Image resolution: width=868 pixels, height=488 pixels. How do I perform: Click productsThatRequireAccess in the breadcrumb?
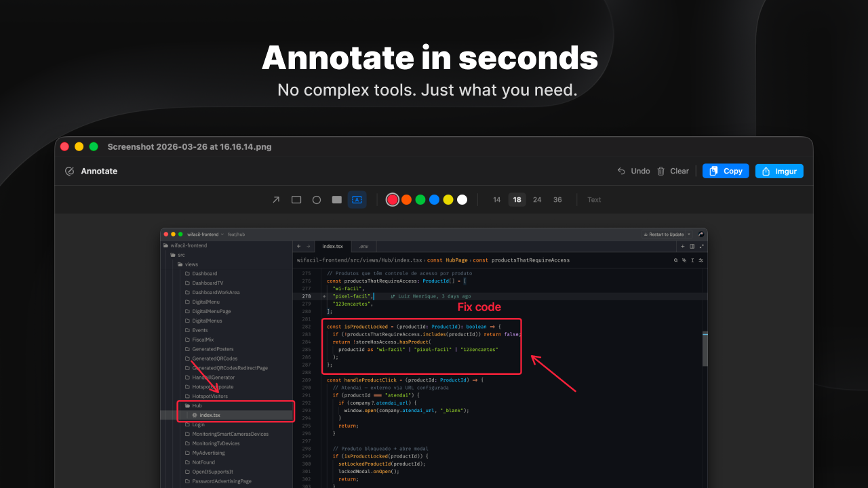point(531,260)
